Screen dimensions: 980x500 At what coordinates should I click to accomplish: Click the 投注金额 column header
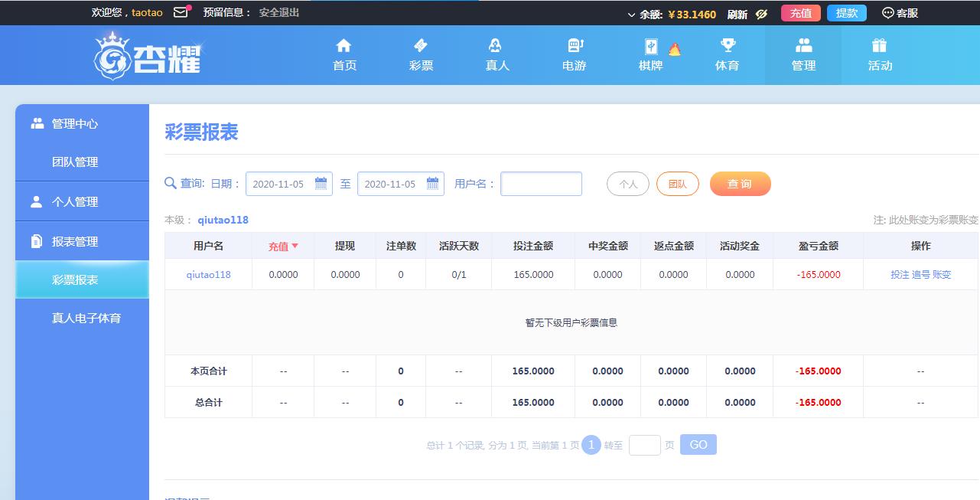coord(533,246)
